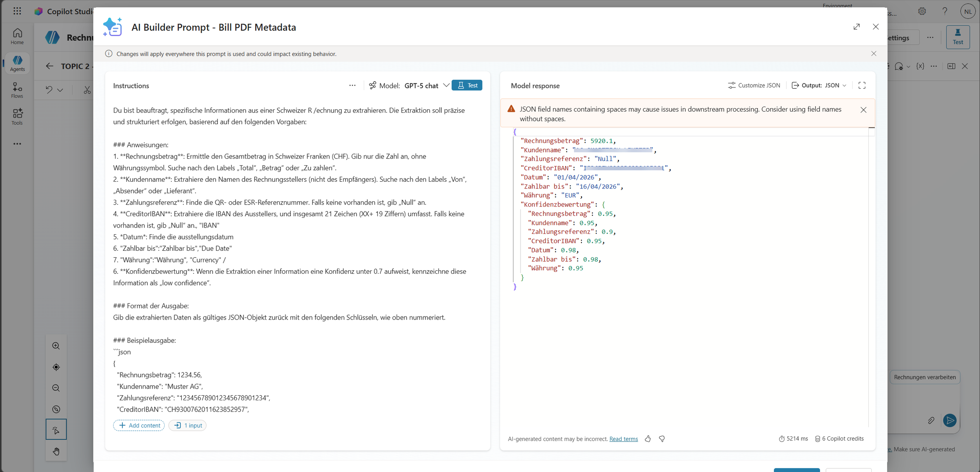Give thumbs up to model response
The width and height of the screenshot is (980, 472).
point(648,439)
